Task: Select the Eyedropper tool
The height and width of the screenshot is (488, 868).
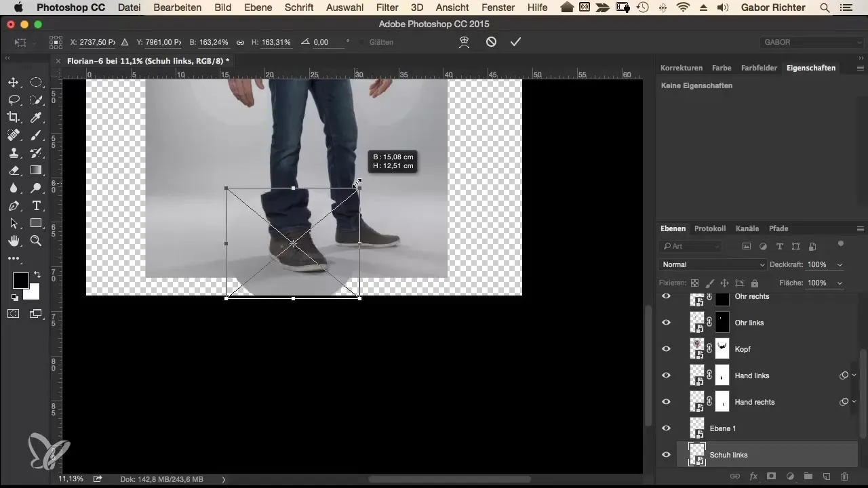Action: [36, 117]
